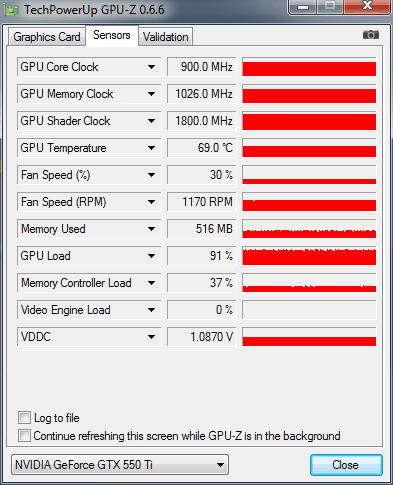The image size is (393, 485).
Task: Expand Fan Speed (RPM) dropdown arrow
Action: (x=151, y=202)
